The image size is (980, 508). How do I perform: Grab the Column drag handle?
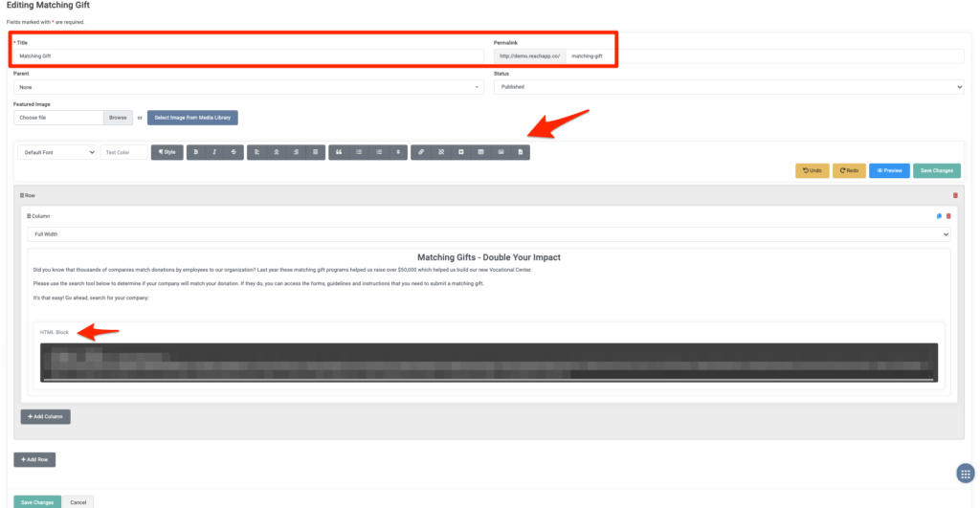[29, 216]
